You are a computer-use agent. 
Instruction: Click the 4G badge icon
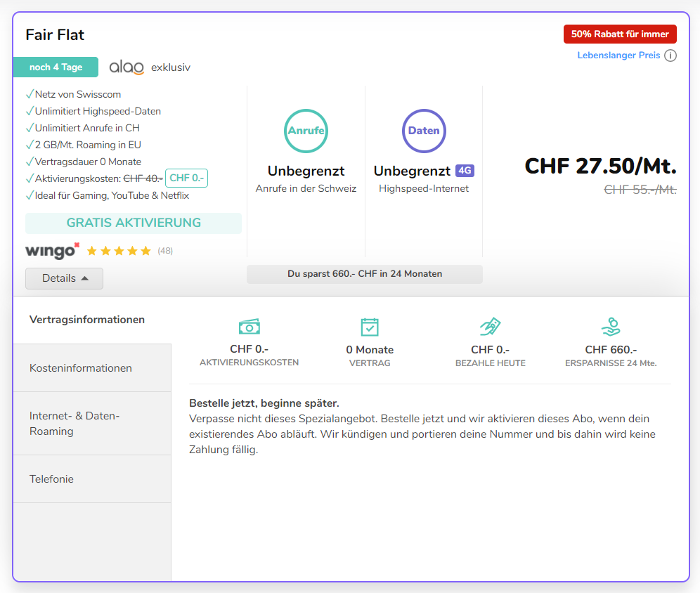(x=465, y=171)
